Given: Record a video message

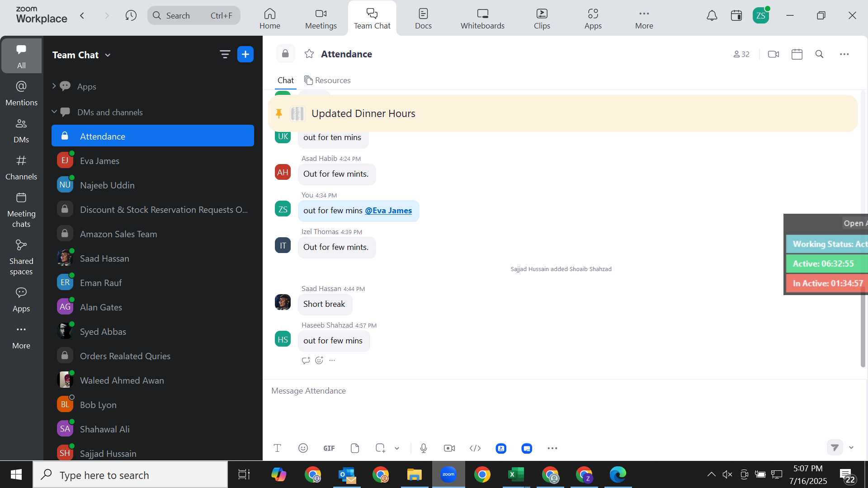Looking at the screenshot, I should [449, 448].
